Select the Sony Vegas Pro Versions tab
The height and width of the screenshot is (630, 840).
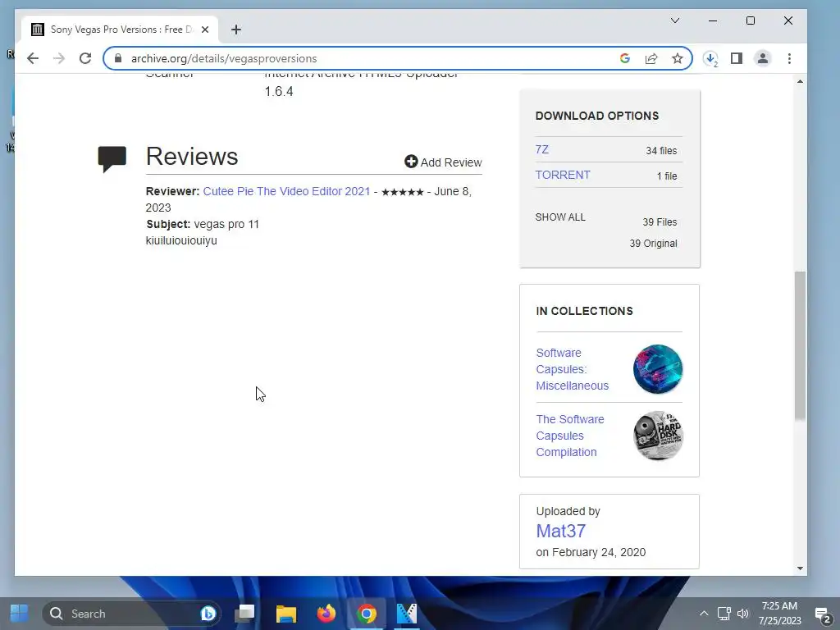(120, 30)
